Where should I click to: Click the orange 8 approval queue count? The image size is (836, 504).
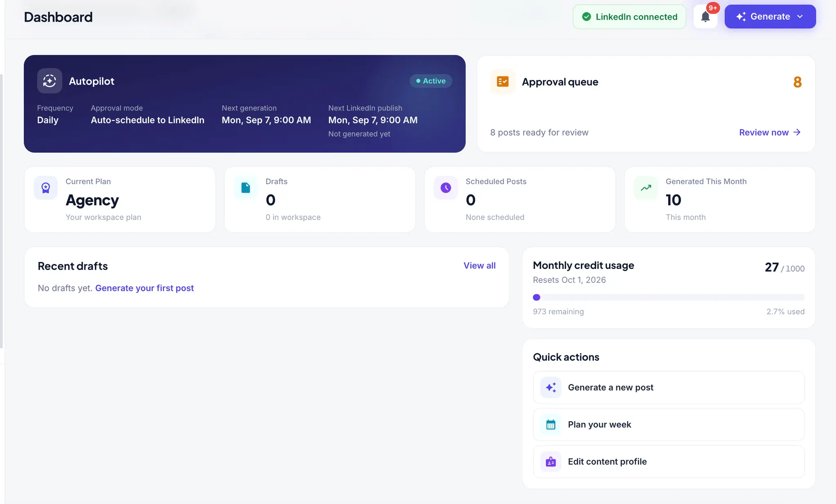click(797, 82)
